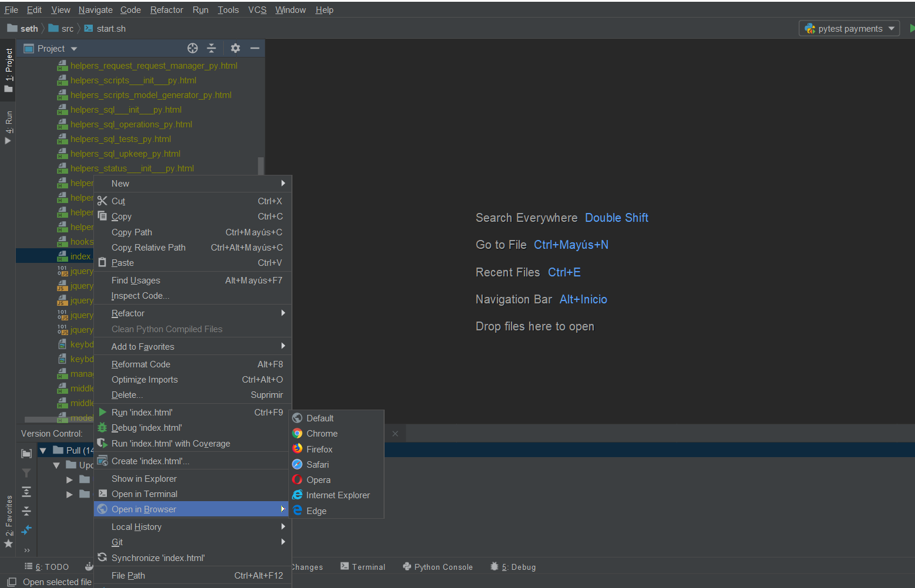This screenshot has width=915, height=588.
Task: Collapse the Pull node in Version Control
Action: click(43, 450)
